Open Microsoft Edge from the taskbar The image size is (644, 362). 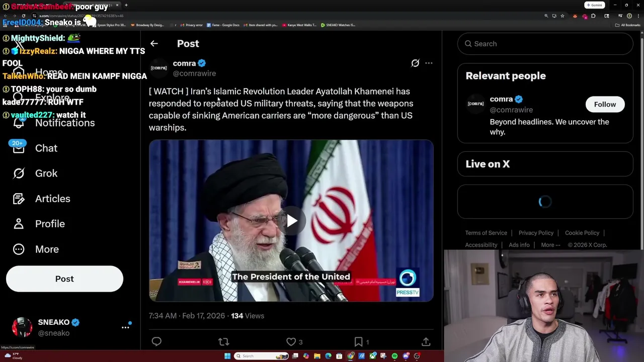328,356
